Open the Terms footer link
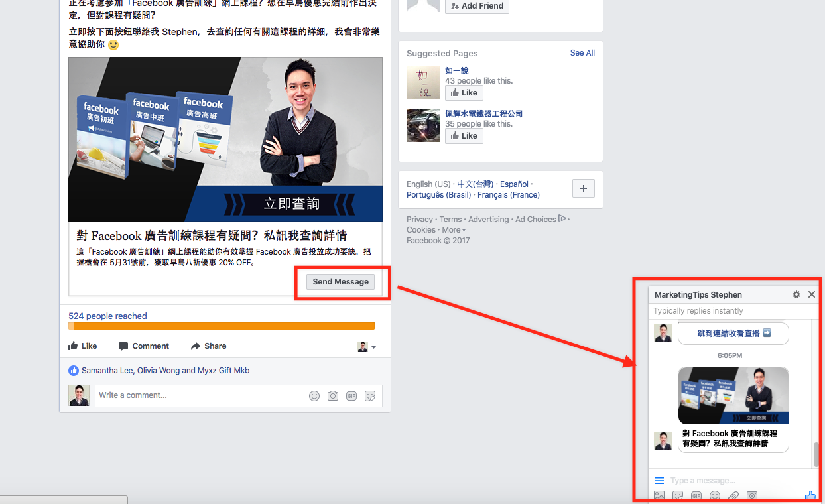Screen dimensions: 825x504 point(450,220)
